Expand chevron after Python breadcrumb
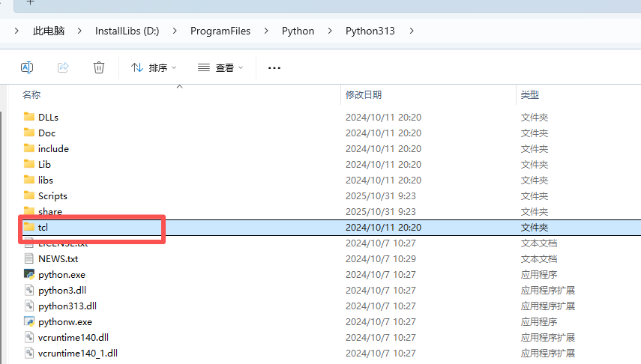Screen dimensions: 641x364 pyautogui.click(x=330, y=31)
